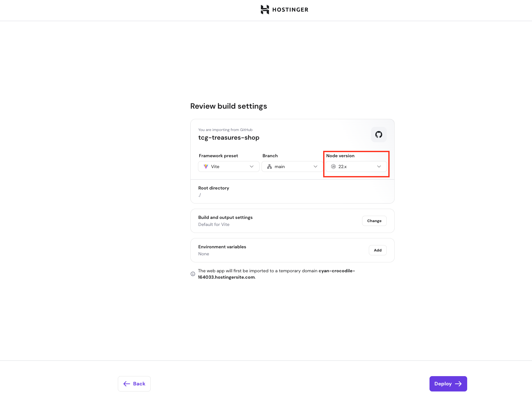Click the tcg-treasures-shop repository name
This screenshot has width=532, height=410.
point(229,138)
